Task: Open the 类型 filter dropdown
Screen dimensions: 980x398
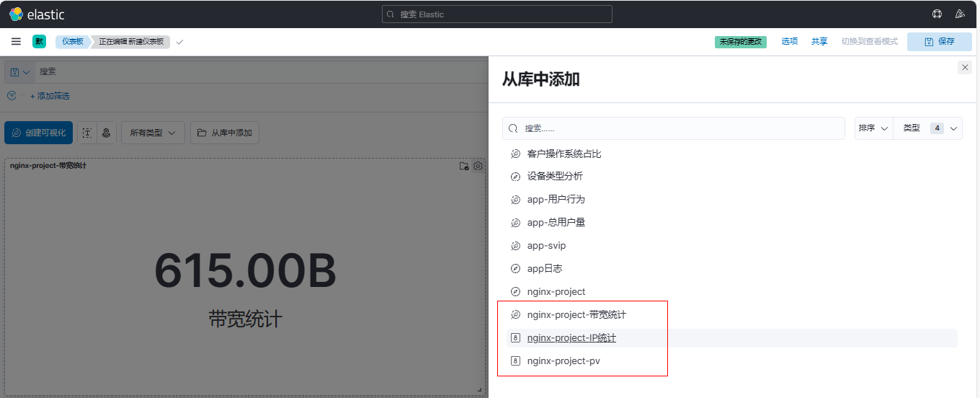Action: [x=927, y=128]
